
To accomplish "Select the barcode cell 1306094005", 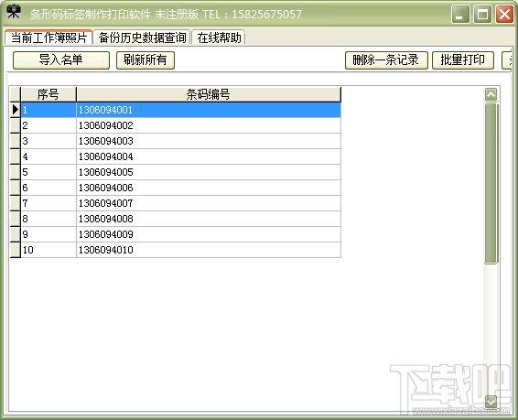I will tap(209, 172).
